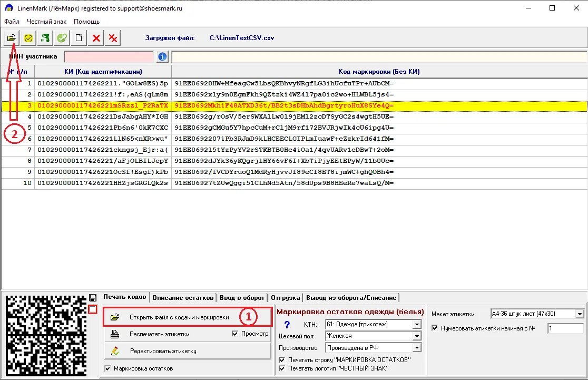Click the single red X delete icon
Viewport: 588px width, 380px height.
96,38
